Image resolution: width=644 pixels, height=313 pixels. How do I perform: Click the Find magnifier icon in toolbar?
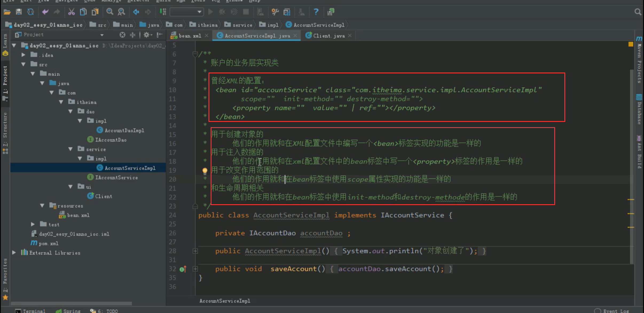coord(110,12)
